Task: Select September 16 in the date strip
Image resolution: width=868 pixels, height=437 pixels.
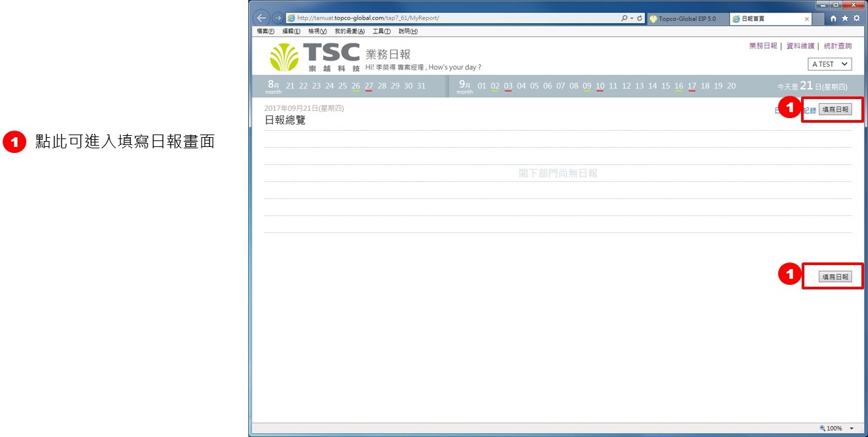Action: point(678,86)
